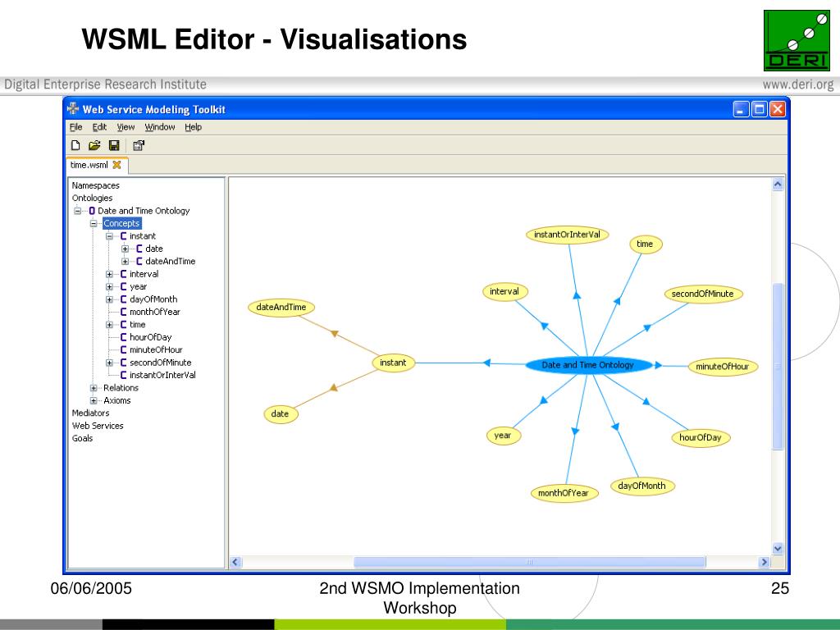Expand the interval concept in the tree
This screenshot has width=840, height=630.
pos(109,274)
